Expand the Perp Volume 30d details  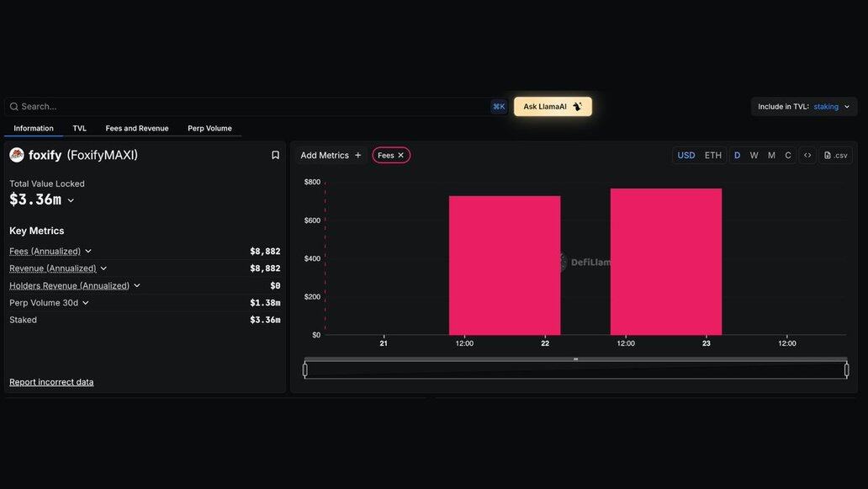point(85,303)
